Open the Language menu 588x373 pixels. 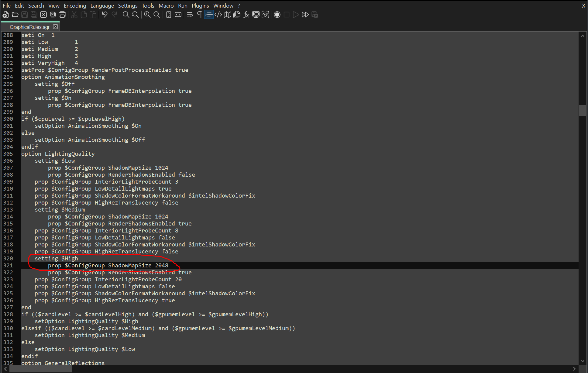102,5
